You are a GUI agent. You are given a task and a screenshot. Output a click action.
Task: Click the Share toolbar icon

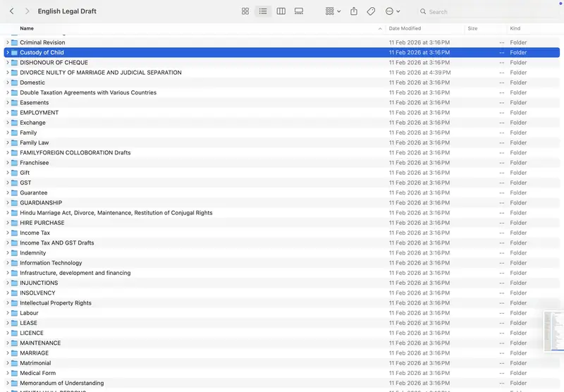click(354, 11)
